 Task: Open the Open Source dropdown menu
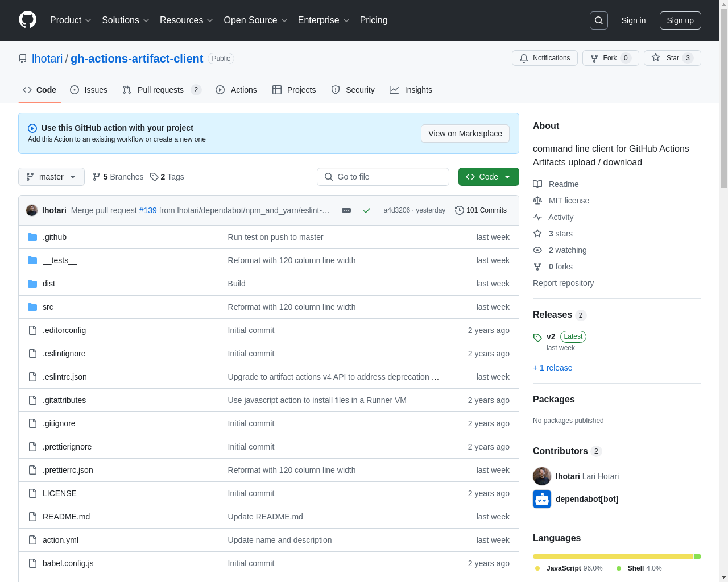coord(255,20)
